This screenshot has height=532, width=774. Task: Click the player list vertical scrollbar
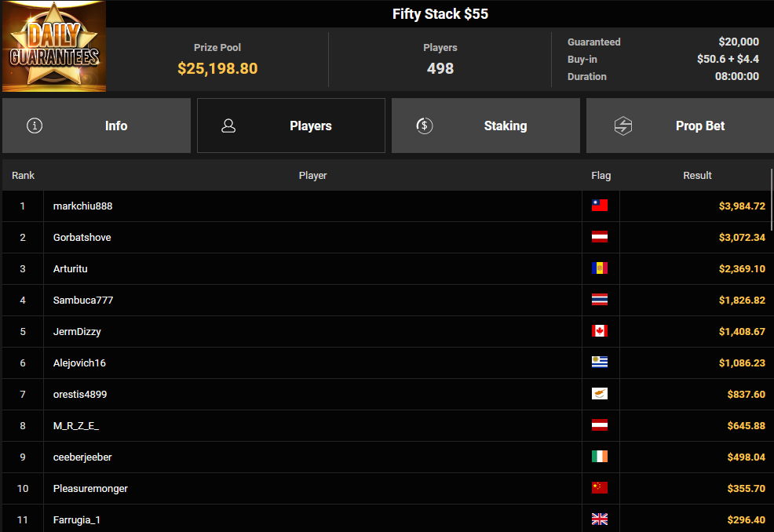(772, 199)
